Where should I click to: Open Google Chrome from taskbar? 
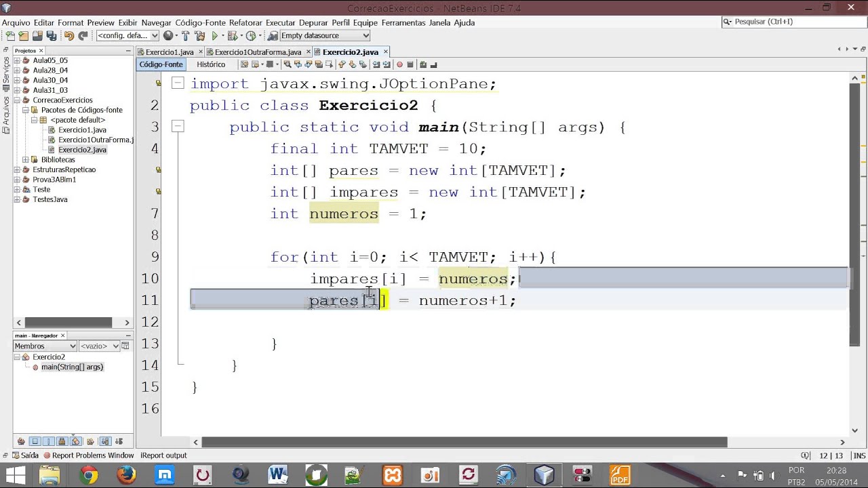(88, 475)
